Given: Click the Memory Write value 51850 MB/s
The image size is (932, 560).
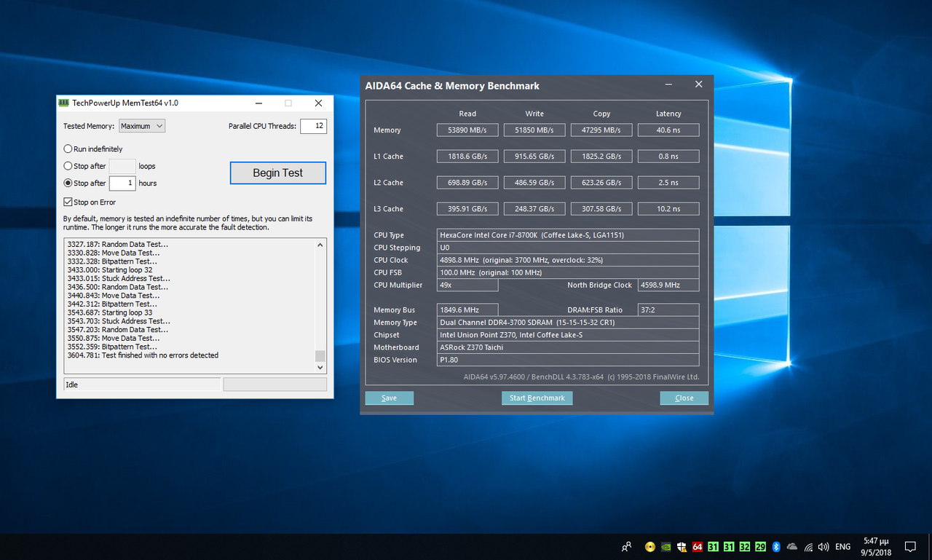Looking at the screenshot, I should coord(534,130).
